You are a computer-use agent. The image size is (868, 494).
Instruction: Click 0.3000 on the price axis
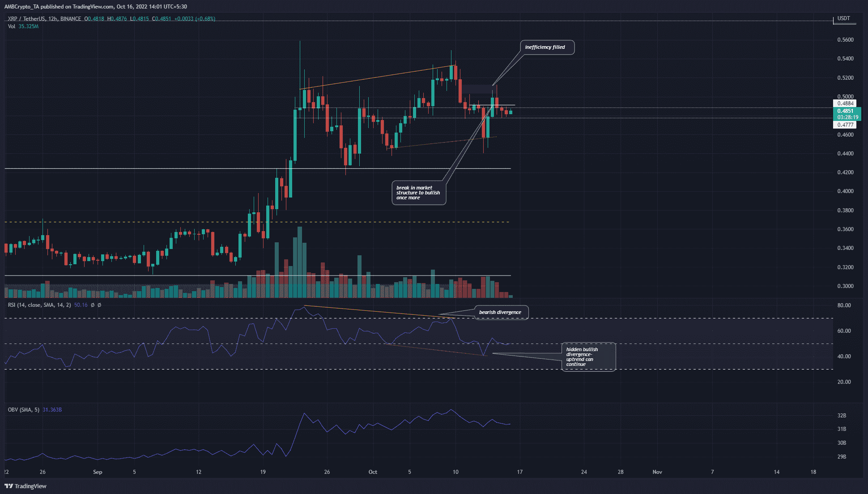(845, 286)
